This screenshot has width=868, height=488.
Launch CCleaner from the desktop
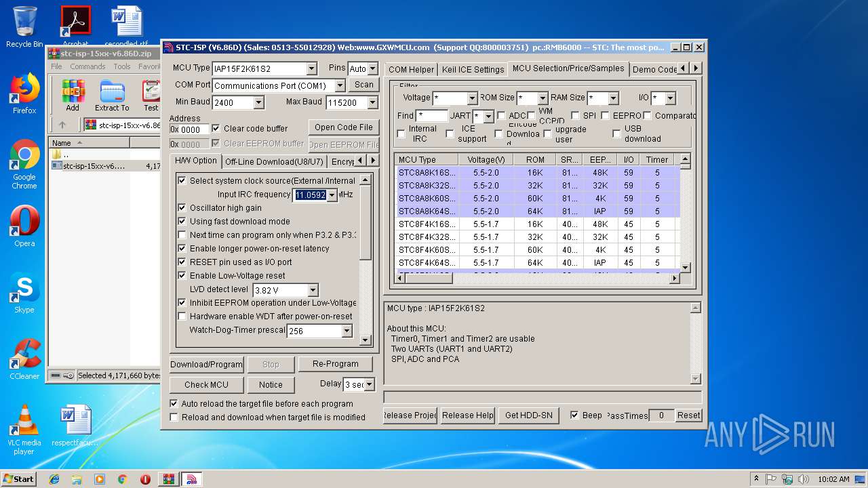point(24,359)
